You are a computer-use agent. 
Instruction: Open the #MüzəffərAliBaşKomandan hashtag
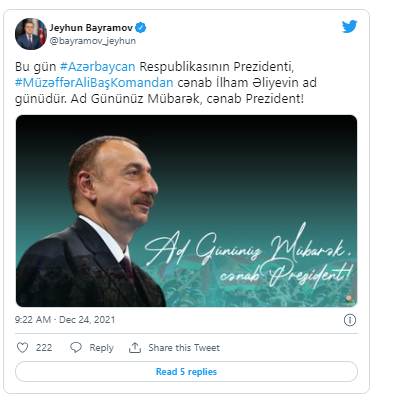tap(94, 83)
